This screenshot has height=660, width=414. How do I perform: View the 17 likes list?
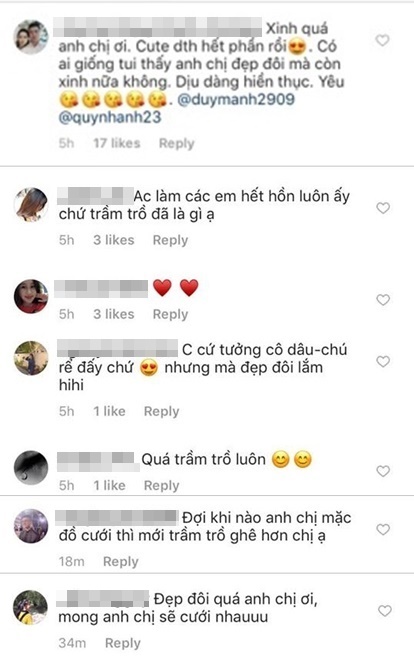click(x=117, y=143)
